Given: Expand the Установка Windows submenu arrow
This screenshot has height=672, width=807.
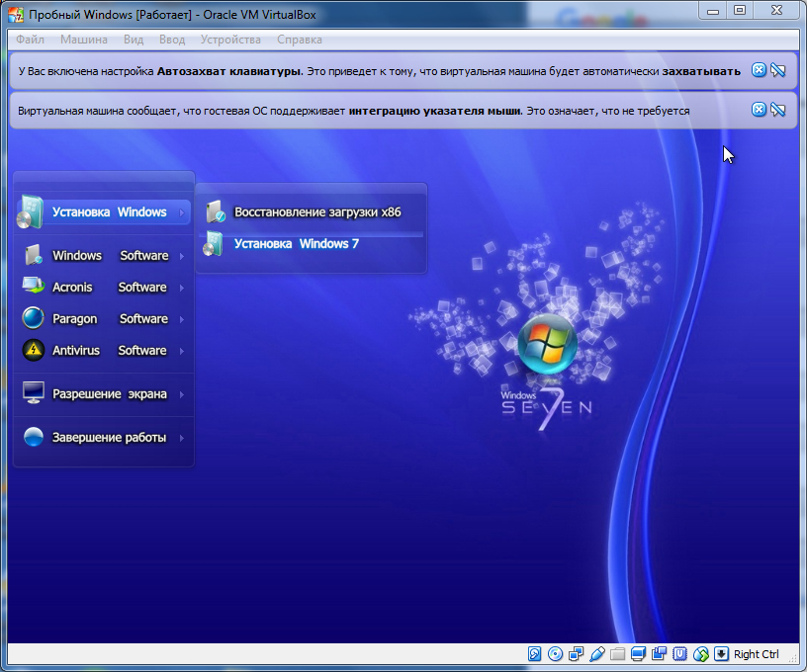Looking at the screenshot, I should [183, 212].
